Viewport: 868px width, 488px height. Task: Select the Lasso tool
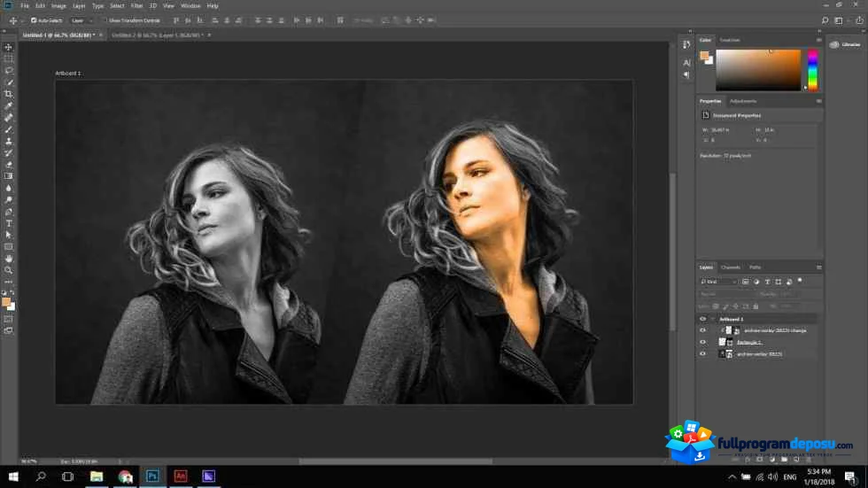[x=8, y=71]
